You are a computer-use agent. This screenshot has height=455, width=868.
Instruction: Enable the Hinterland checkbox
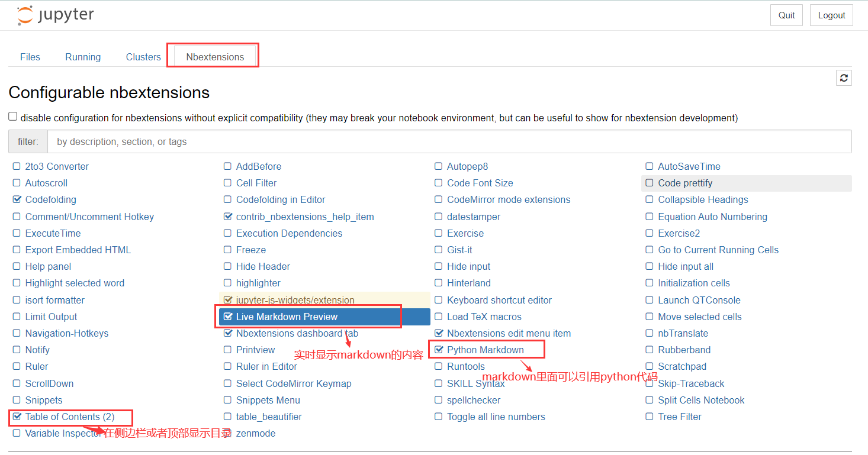click(x=438, y=283)
